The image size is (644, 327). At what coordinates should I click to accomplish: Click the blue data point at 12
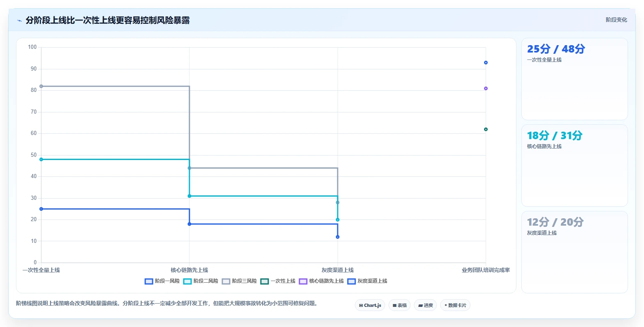[338, 237]
